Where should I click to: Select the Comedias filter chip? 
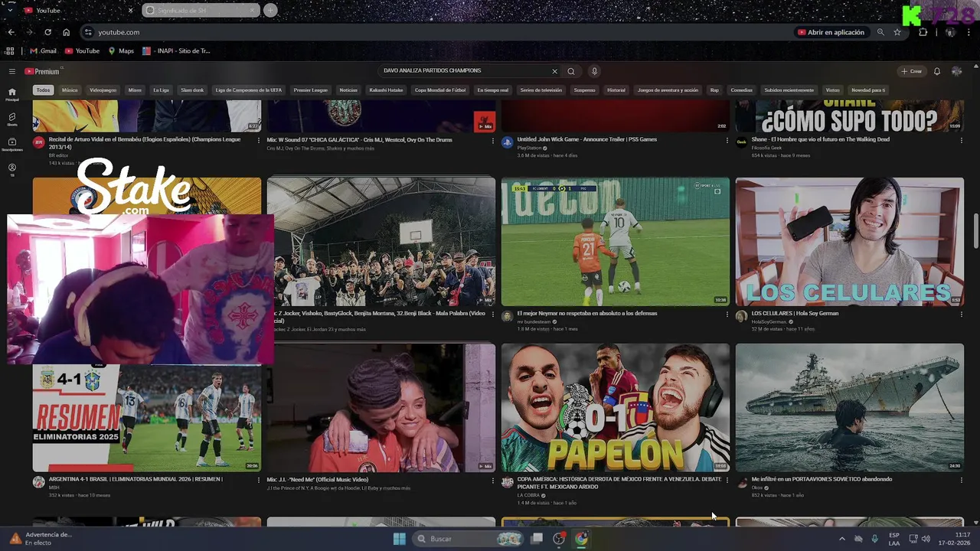(741, 90)
